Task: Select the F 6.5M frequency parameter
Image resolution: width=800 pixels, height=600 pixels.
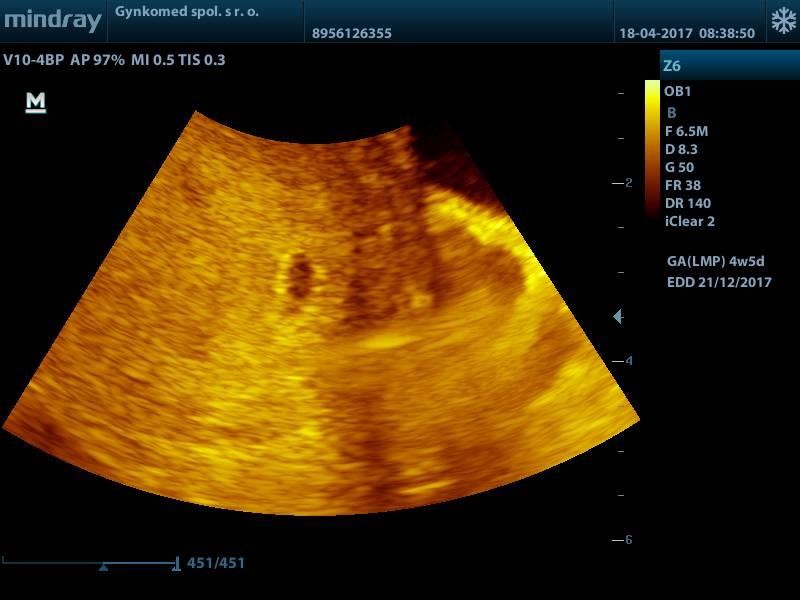Action: point(686,131)
